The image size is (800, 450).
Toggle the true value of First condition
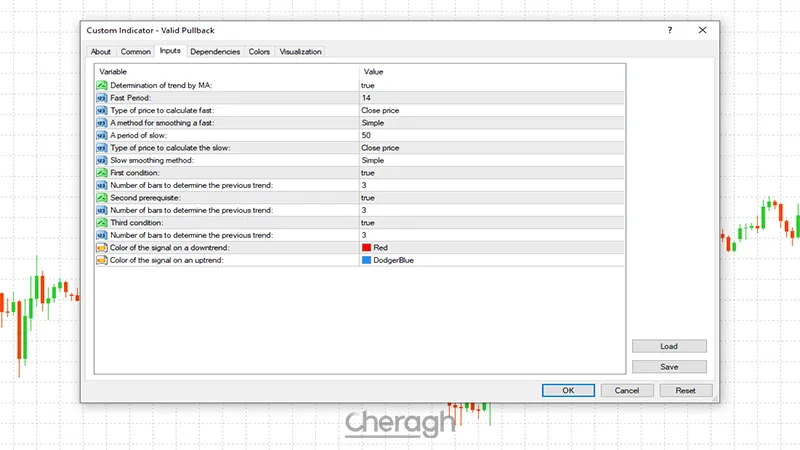(x=368, y=172)
